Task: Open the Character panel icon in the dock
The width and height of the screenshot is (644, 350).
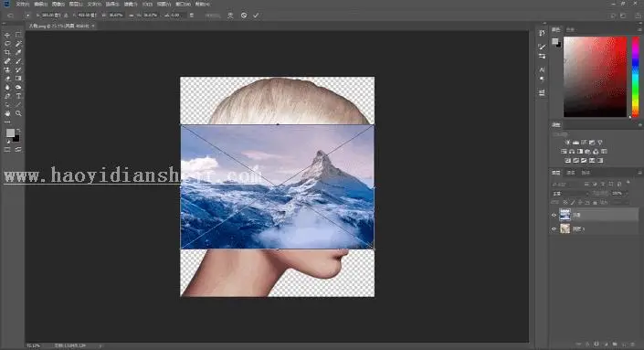Action: click(542, 69)
